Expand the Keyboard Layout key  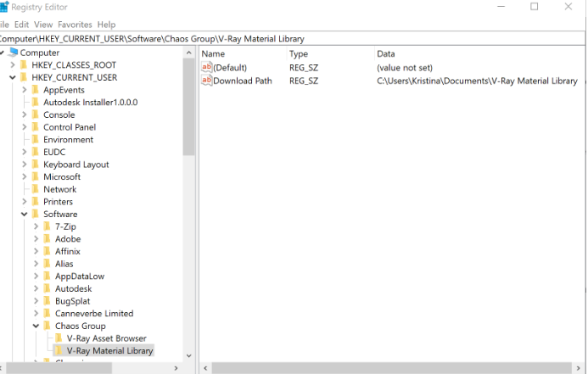point(25,165)
